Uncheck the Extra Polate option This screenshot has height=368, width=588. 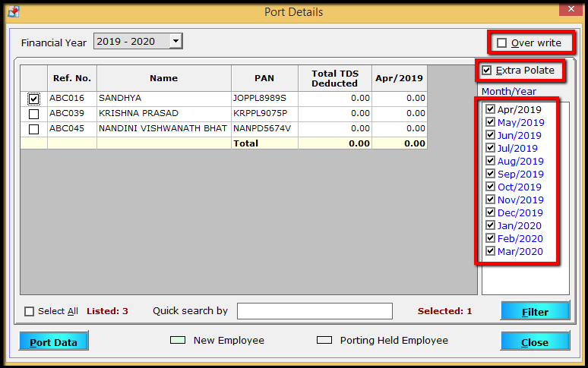(x=487, y=71)
